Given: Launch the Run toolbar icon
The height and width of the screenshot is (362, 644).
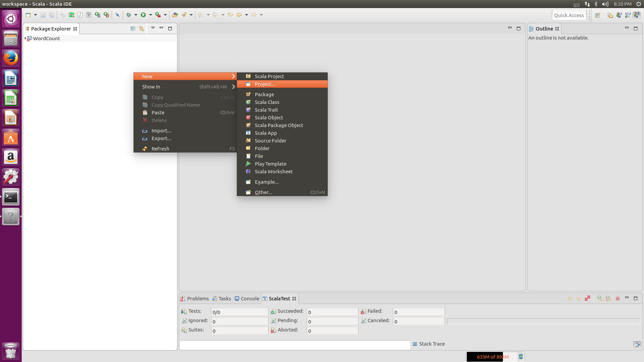Looking at the screenshot, I should tap(144, 15).
